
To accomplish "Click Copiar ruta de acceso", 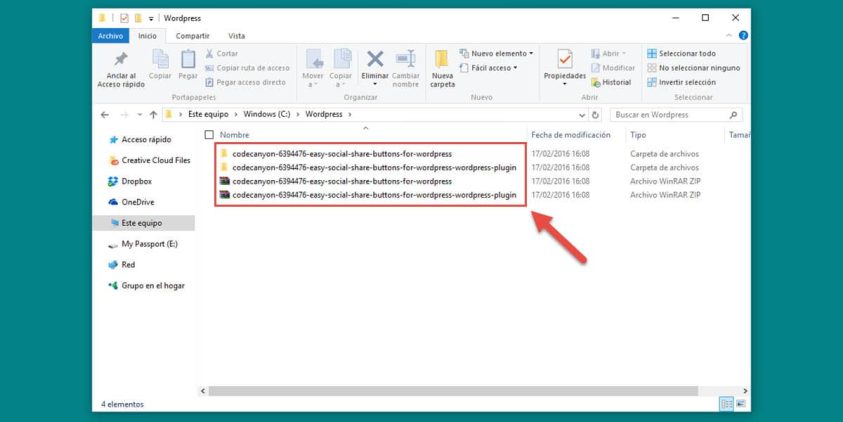I will coord(247,68).
